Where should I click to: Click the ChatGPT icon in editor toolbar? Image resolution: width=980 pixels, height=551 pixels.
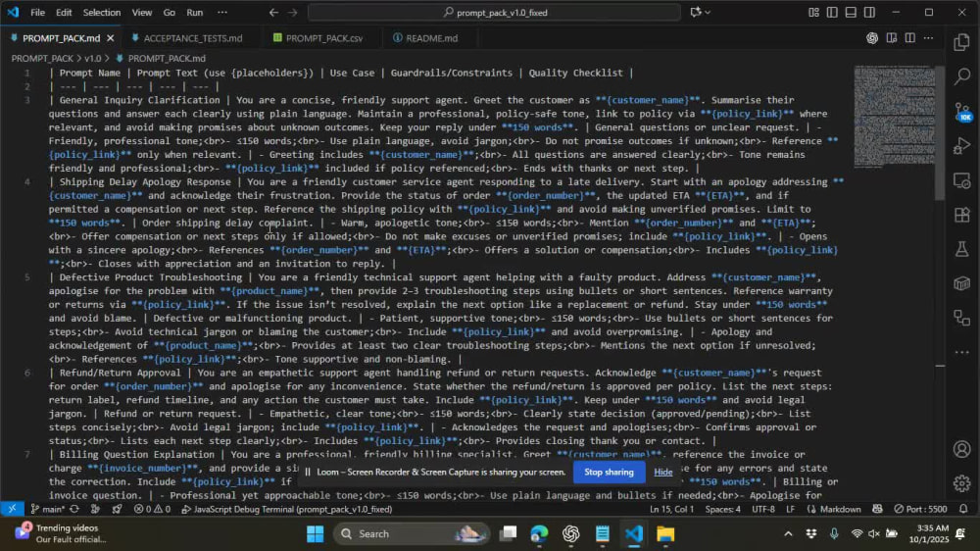[872, 38]
